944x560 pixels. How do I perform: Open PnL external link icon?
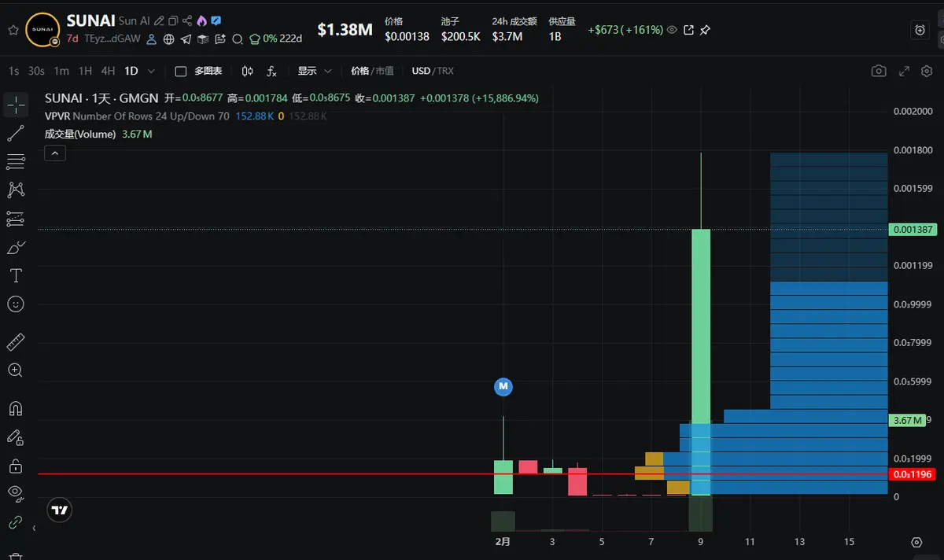tap(688, 30)
